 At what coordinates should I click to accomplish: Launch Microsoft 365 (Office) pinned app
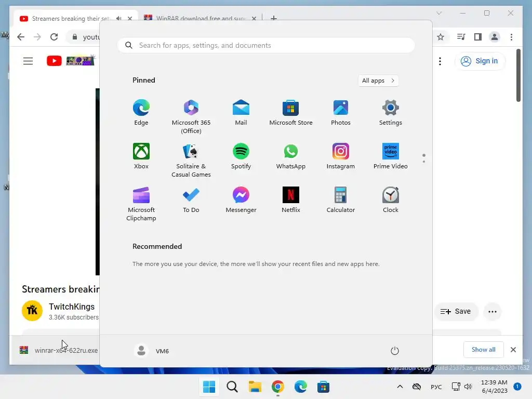tap(191, 117)
